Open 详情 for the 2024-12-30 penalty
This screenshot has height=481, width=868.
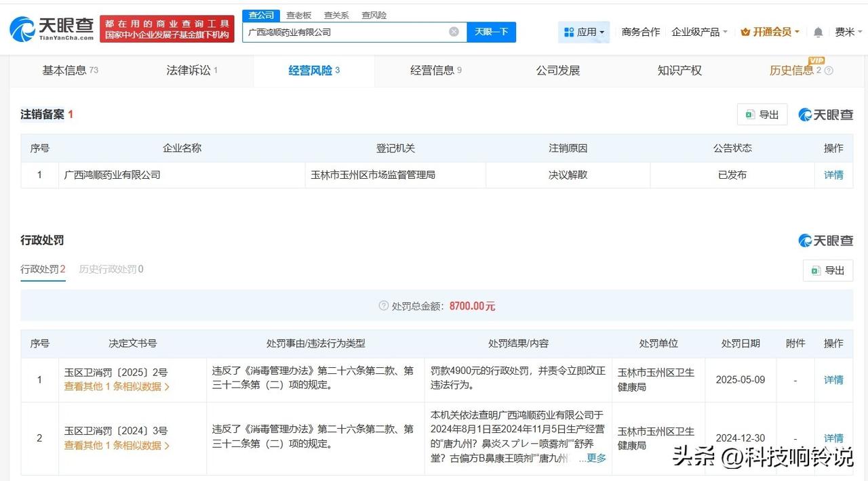tap(833, 438)
